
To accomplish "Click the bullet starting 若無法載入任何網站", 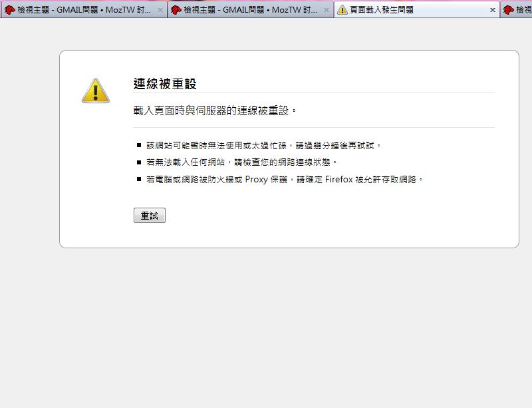I will [241, 162].
